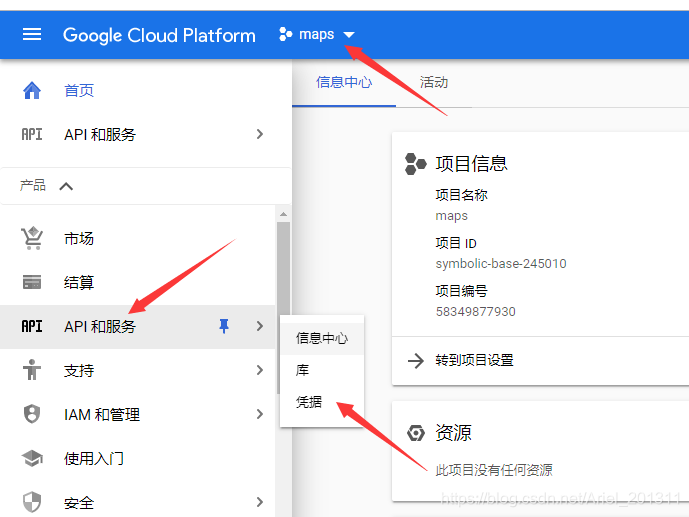689x517 pixels.
Task: Click the 结算 billing card icon
Action: pos(32,282)
